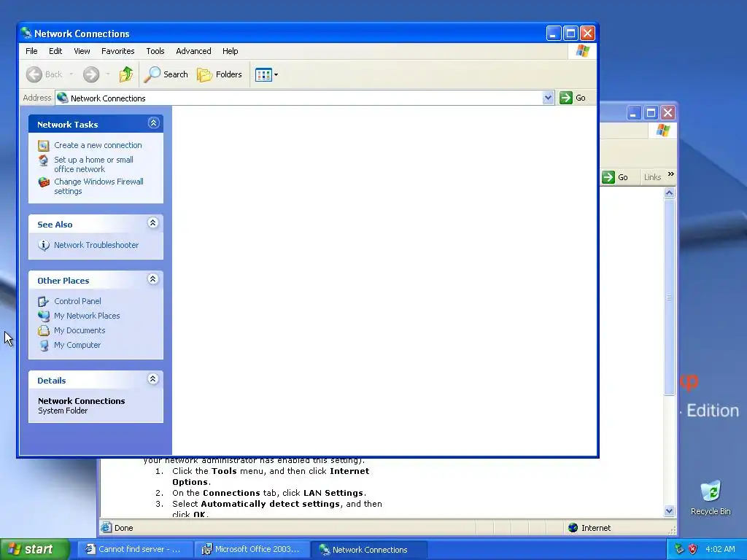
Task: Click the Control Panel icon
Action: [43, 301]
